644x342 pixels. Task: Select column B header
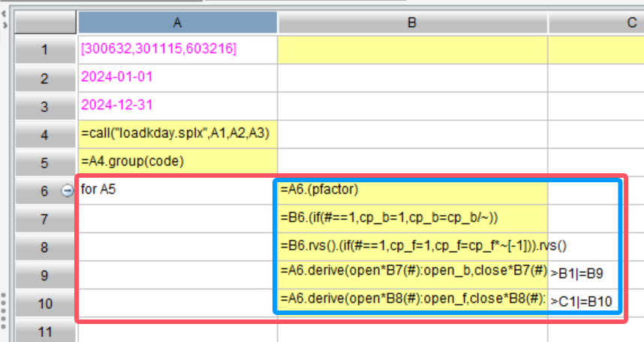[x=412, y=22]
